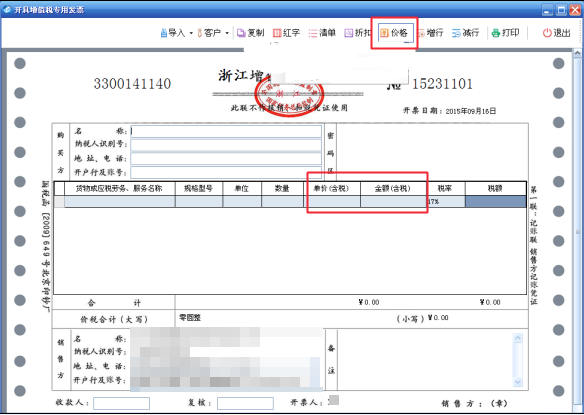Screen dimensions: 584x415
Task: Click the buyer 地址、电话 input field
Action: tap(226, 159)
